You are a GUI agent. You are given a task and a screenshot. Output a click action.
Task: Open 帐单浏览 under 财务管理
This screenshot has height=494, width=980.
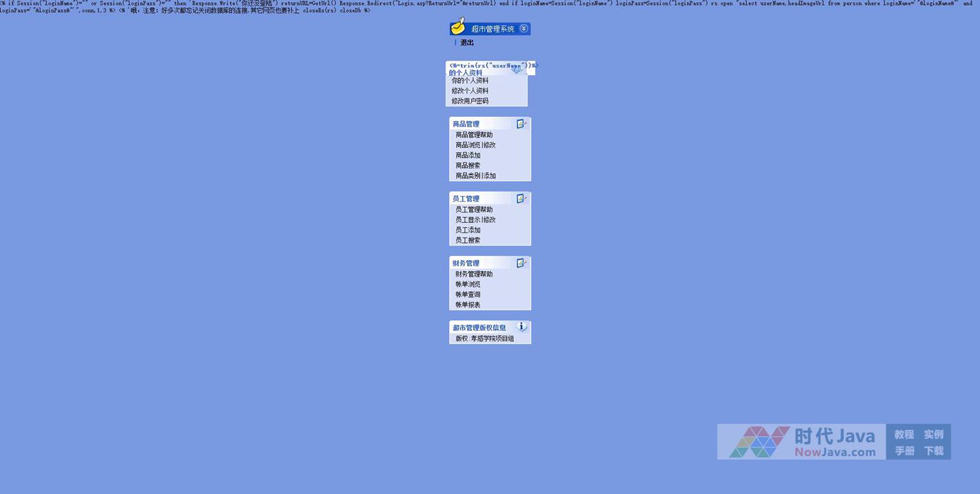click(x=468, y=284)
